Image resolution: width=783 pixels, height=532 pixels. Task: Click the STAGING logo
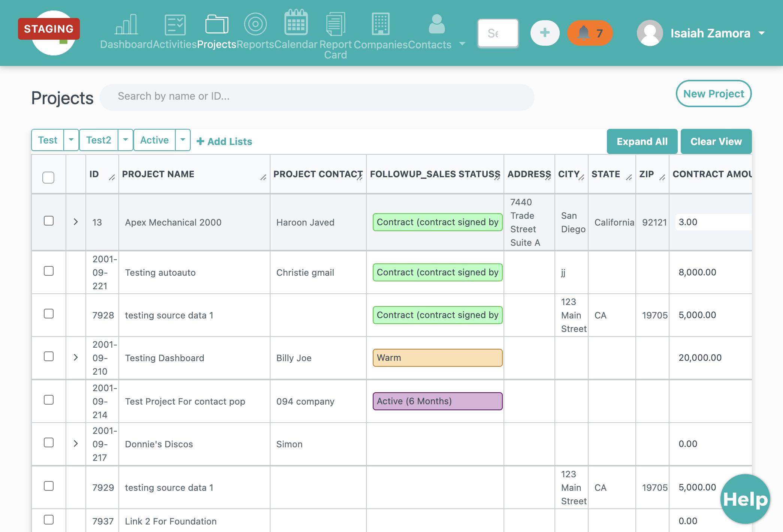tap(49, 33)
